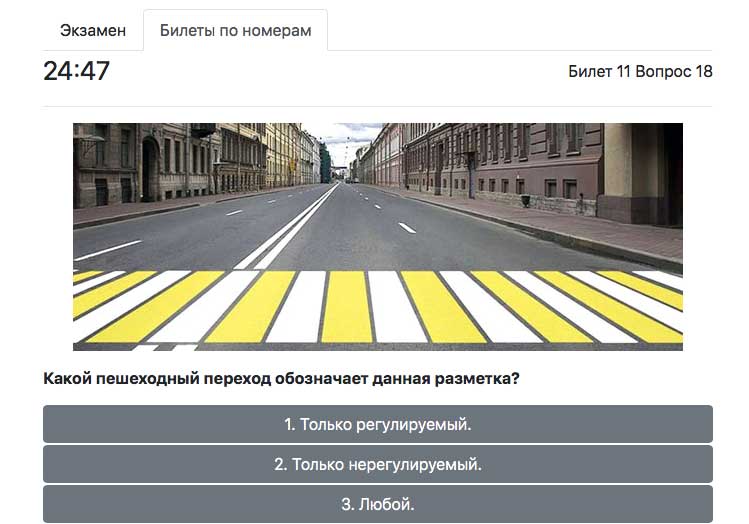Click the 24:47 countdown timer
Image resolution: width=749 pixels, height=524 pixels.
tap(76, 71)
